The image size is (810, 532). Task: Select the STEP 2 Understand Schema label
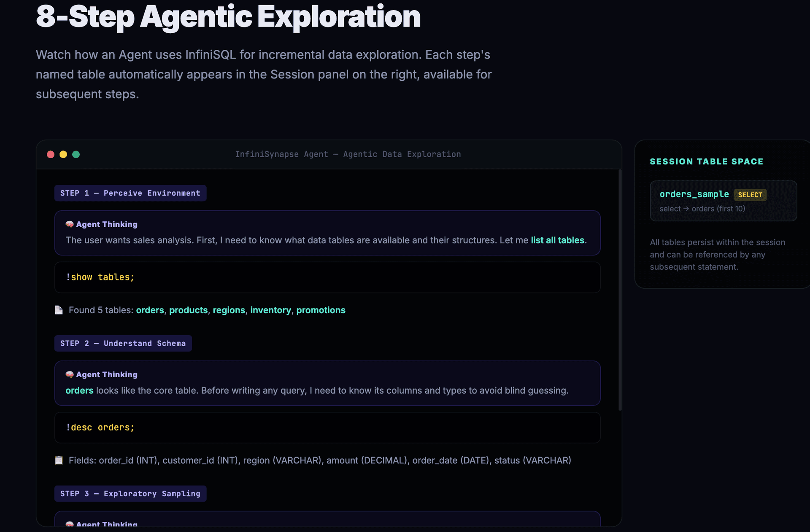coord(123,343)
